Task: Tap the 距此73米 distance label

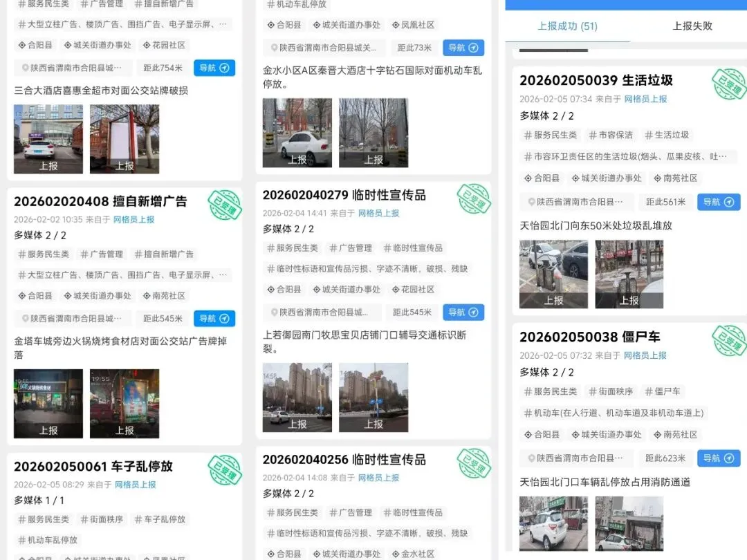Action: [x=414, y=48]
